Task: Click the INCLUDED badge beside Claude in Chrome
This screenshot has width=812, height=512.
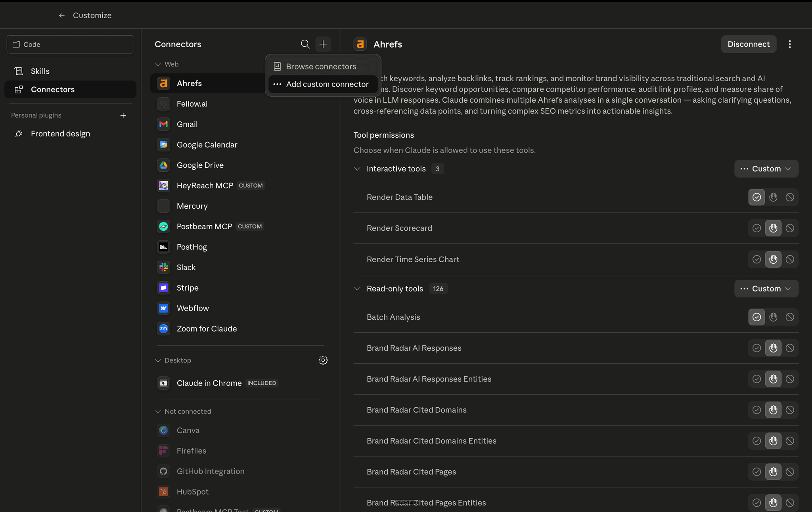Action: pos(262,383)
